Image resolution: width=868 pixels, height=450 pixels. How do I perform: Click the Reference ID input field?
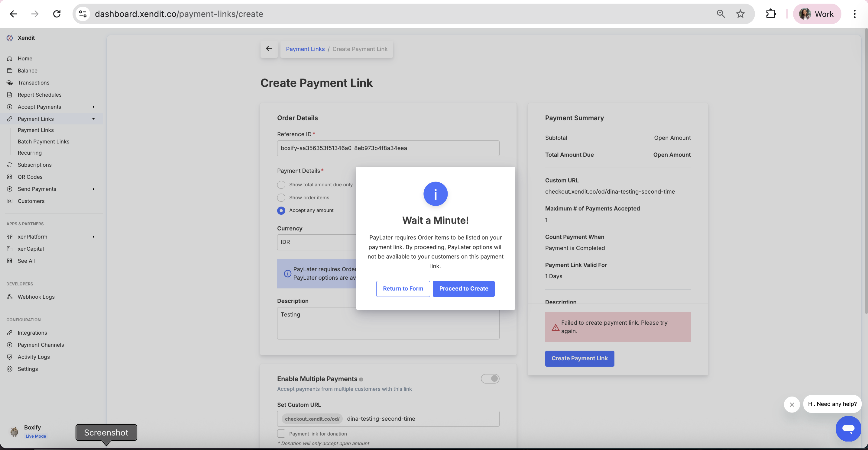coord(388,148)
